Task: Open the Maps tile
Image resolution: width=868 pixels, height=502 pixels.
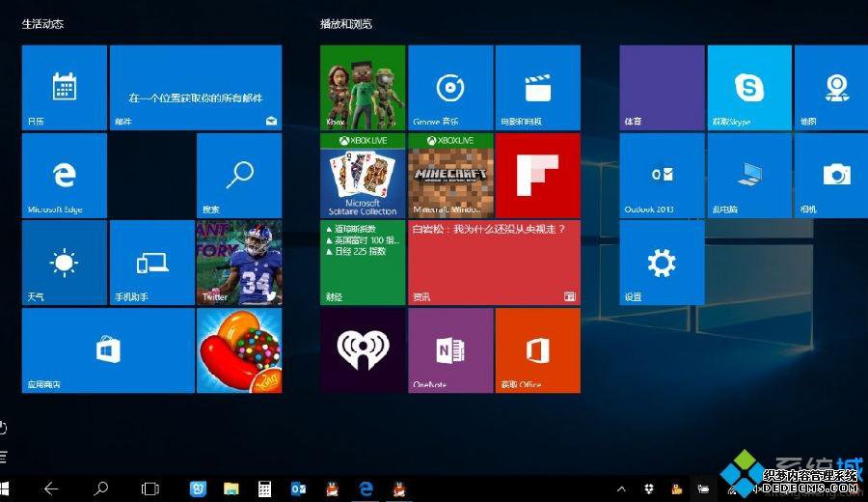Action: 831,88
